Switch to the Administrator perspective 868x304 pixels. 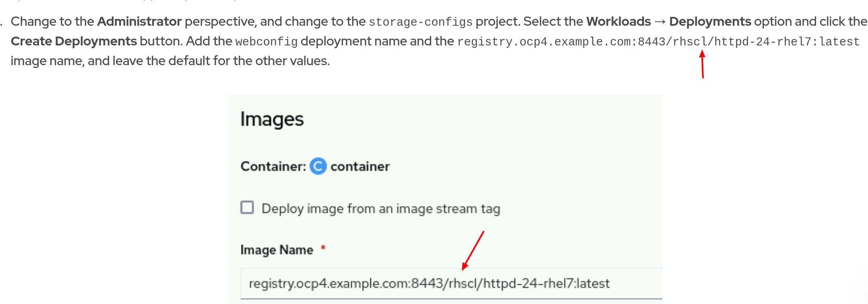tap(139, 21)
